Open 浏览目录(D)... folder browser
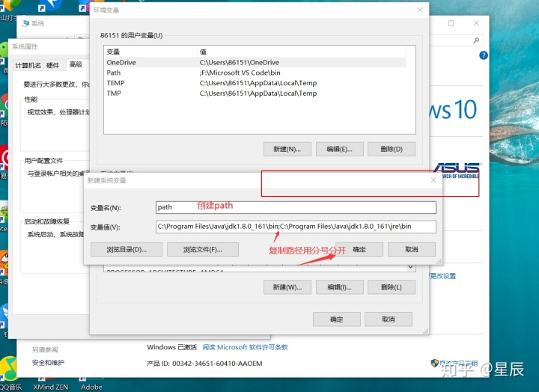Viewport: 539px width, 392px height. (x=127, y=249)
